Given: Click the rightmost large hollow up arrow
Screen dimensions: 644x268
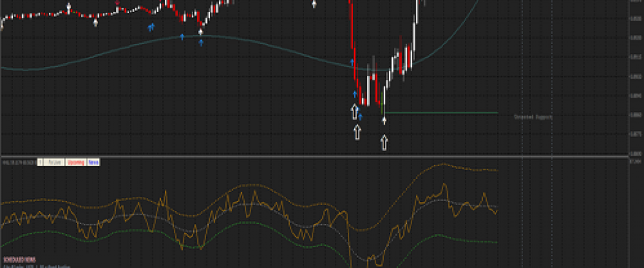Looking at the screenshot, I should pyautogui.click(x=384, y=143).
